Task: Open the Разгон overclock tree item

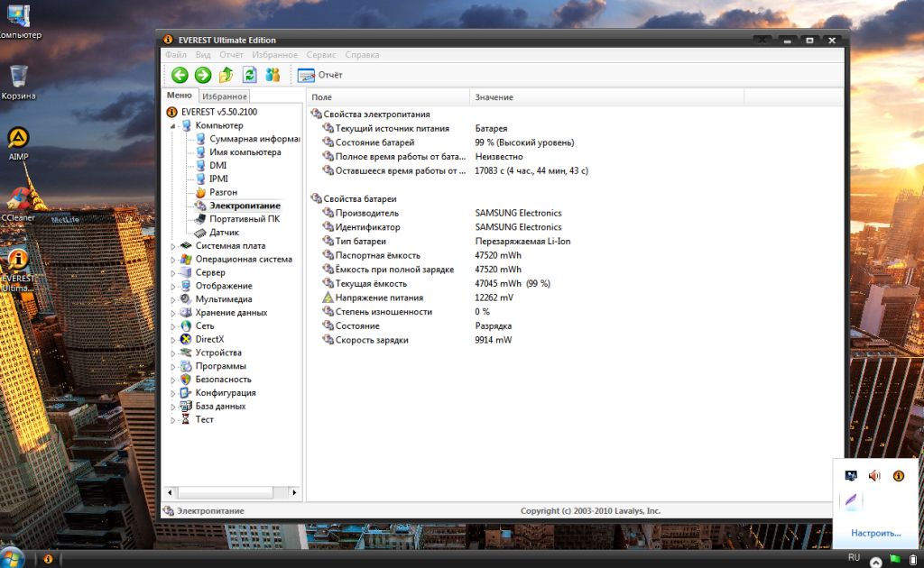Action: click(224, 192)
